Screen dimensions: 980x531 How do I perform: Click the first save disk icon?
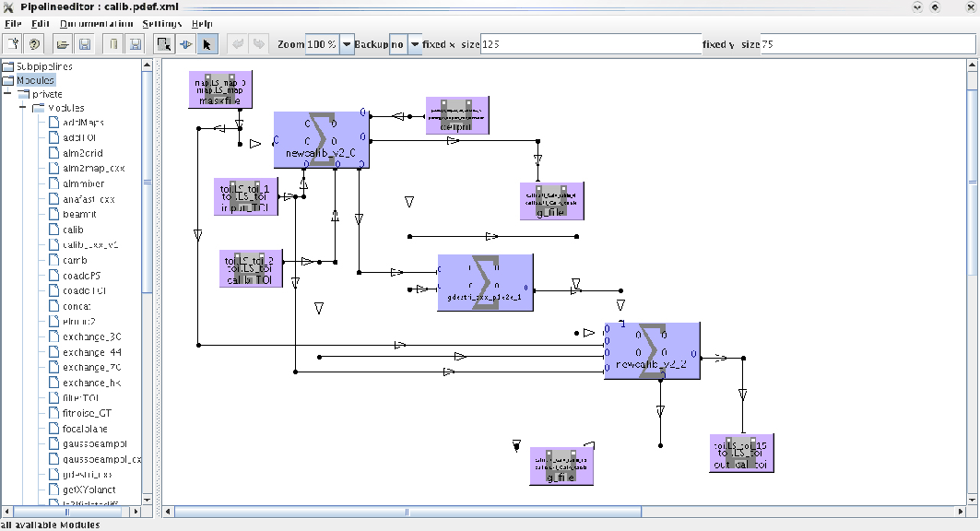[x=84, y=44]
